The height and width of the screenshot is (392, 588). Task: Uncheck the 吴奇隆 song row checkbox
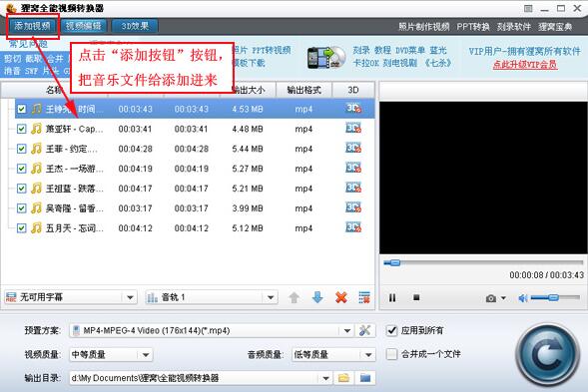(21, 208)
